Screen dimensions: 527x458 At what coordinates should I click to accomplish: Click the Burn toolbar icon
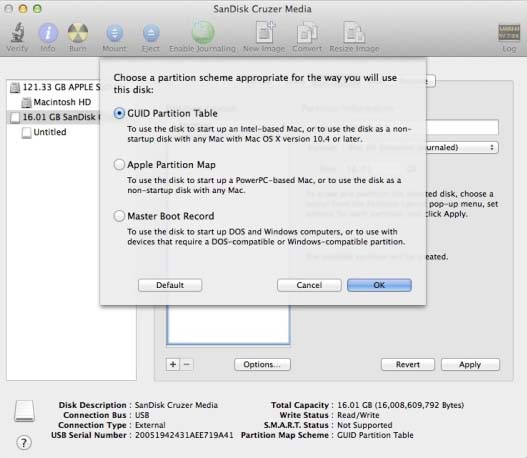[x=78, y=33]
